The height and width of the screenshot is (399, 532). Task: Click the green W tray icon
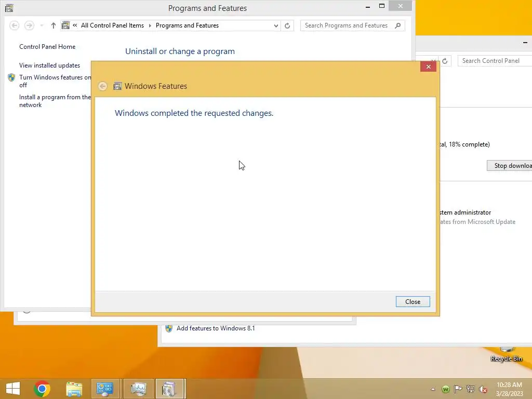click(446, 389)
